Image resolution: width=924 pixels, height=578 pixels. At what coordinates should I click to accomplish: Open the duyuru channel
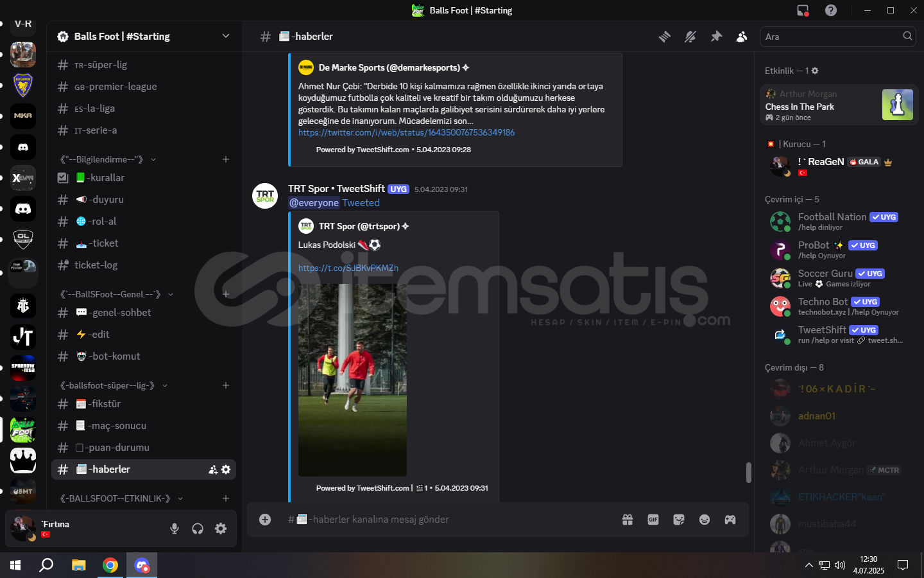(x=144, y=200)
